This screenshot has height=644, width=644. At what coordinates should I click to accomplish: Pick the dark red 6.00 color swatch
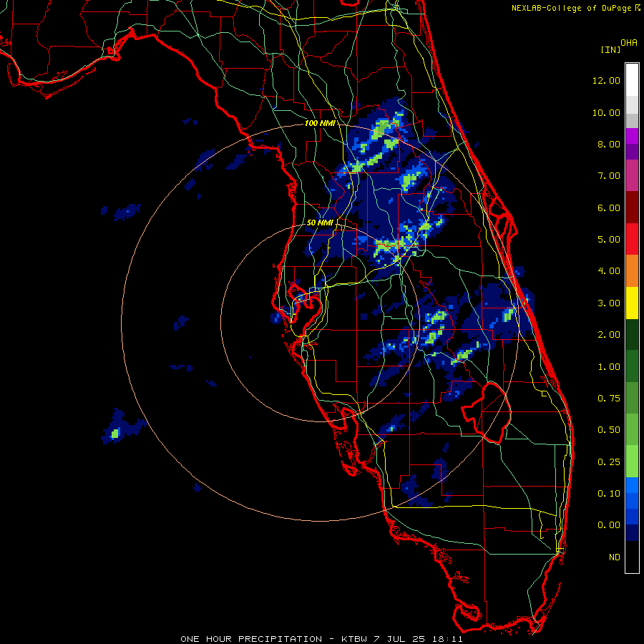632,208
